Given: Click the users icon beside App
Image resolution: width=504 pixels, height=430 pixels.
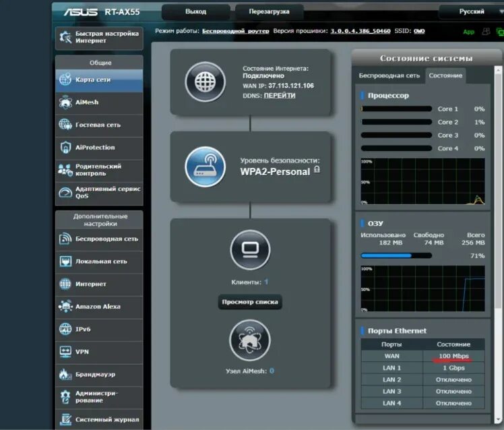Looking at the screenshot, I should tap(486, 32).
